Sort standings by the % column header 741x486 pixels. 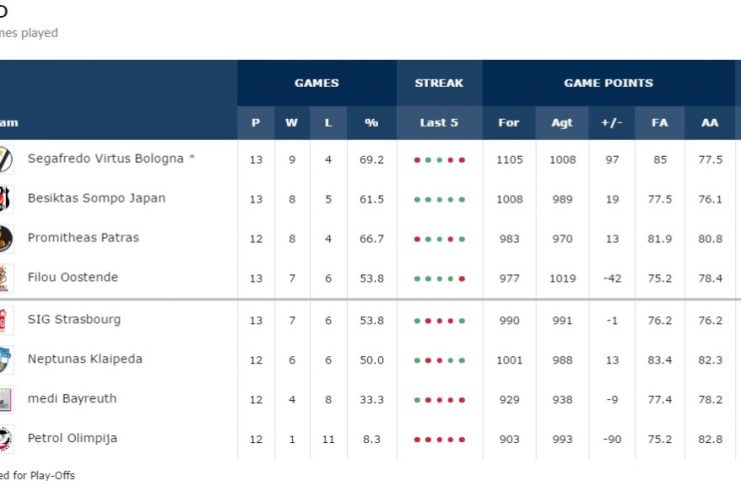point(372,123)
